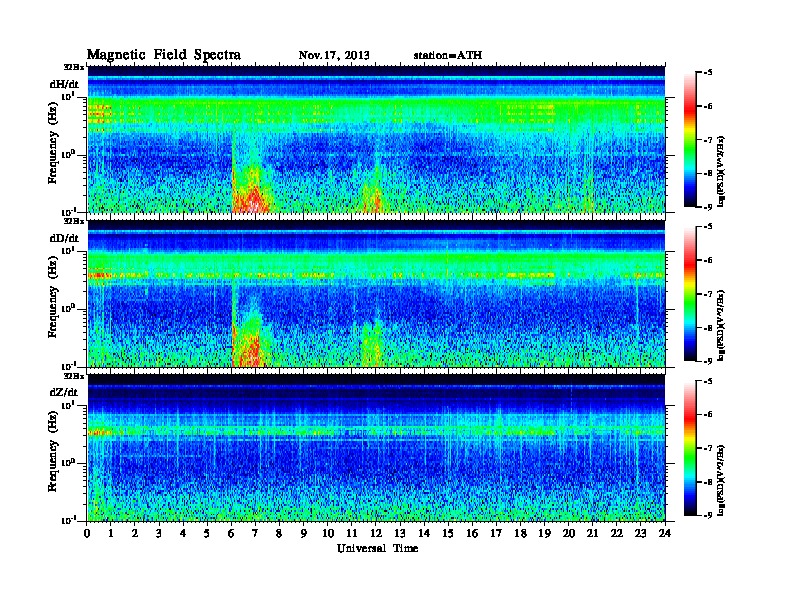Click the '32Hz' label atop the dD/dt panel
Screen dimensions: 792x612
(74, 221)
